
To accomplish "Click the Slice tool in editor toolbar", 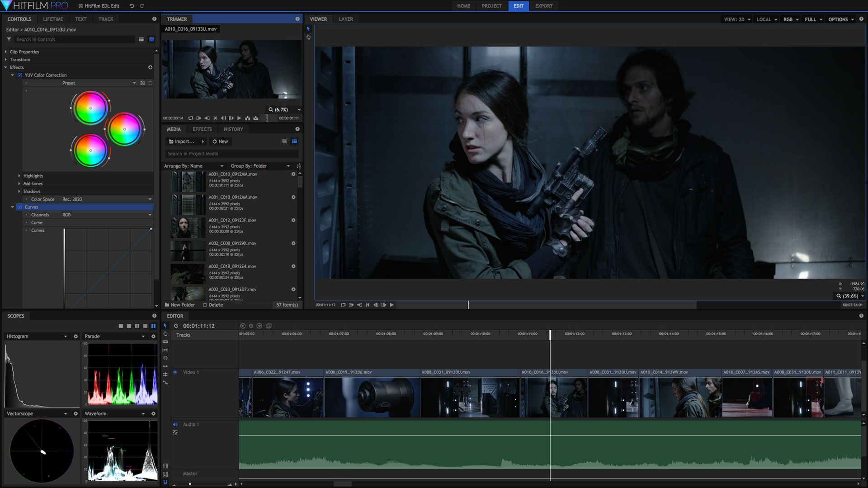I will click(165, 342).
